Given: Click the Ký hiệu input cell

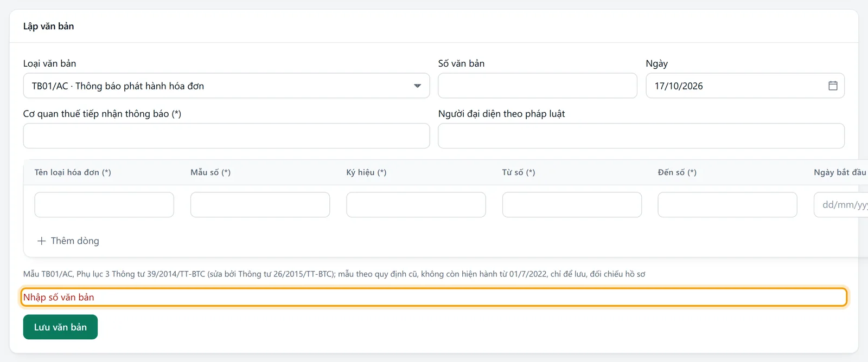Looking at the screenshot, I should (416, 205).
